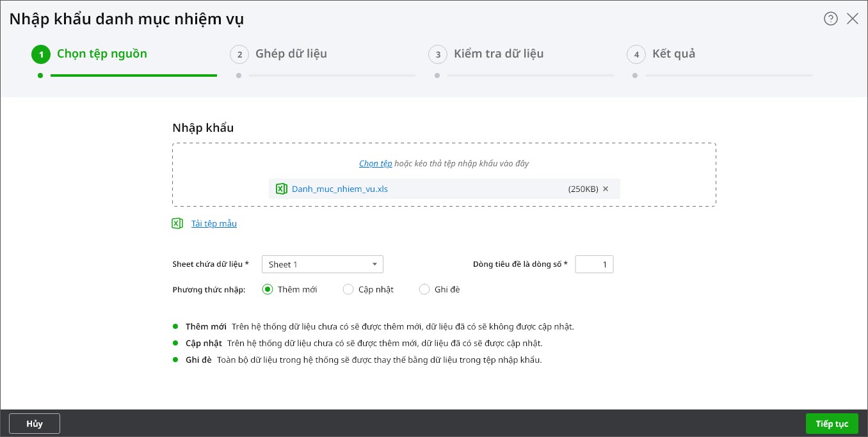The width and height of the screenshot is (868, 437).
Task: Select the Ghi đè radio button
Action: click(424, 289)
